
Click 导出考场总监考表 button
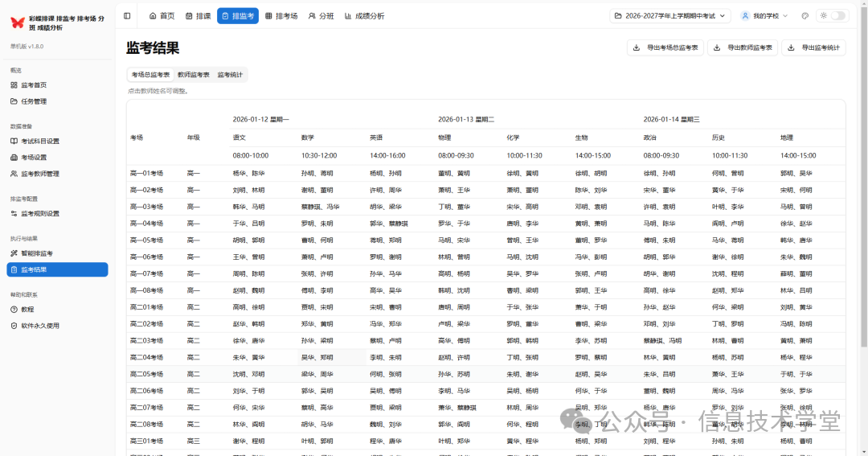(665, 47)
